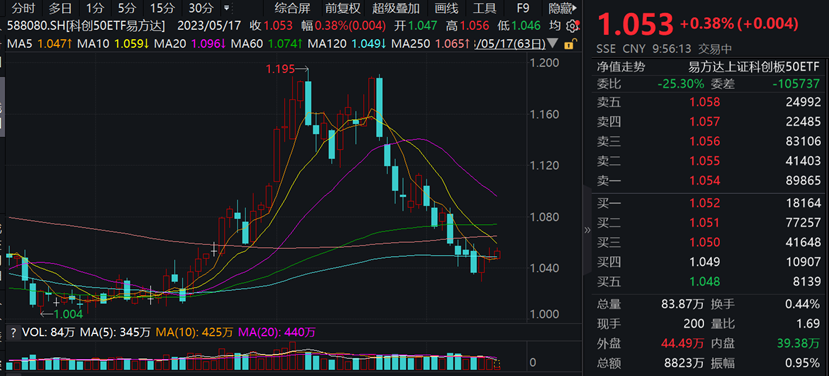Click 换手 turnover value 0.44%
Image resolution: width=829 pixels, height=376 pixels.
[804, 305]
